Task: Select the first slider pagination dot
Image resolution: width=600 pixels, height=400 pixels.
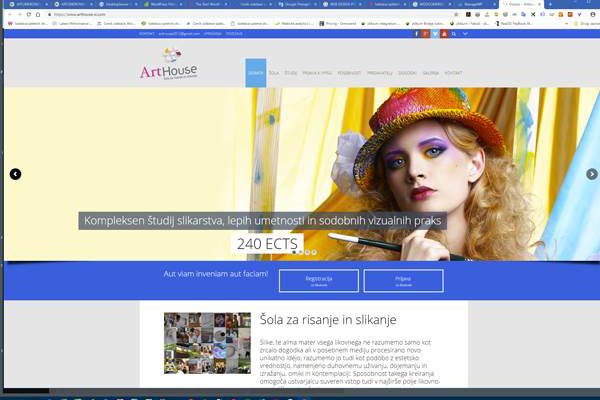Action: pyautogui.click(x=294, y=252)
